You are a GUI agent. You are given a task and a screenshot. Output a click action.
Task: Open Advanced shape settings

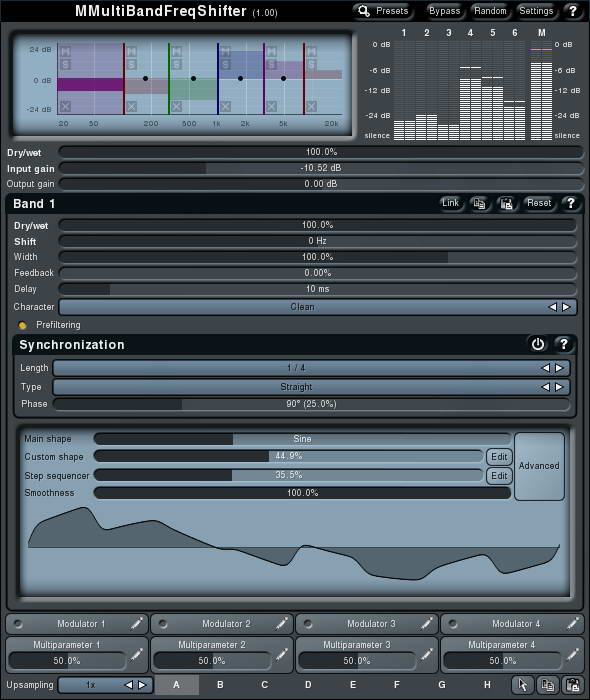(539, 466)
